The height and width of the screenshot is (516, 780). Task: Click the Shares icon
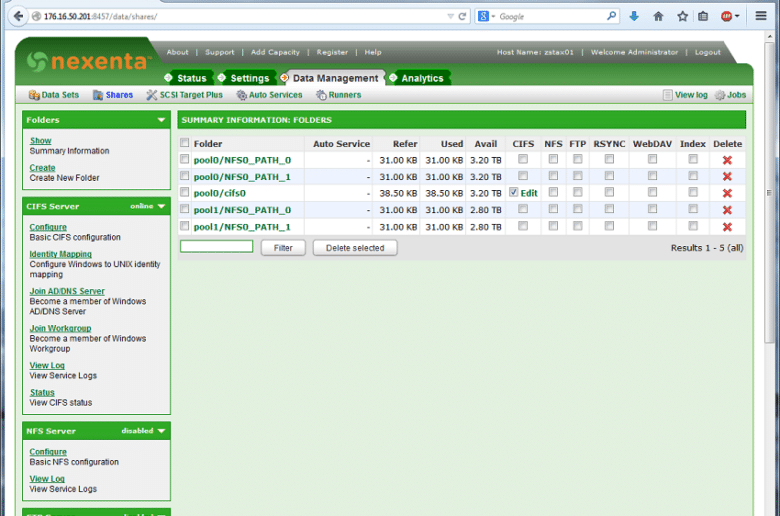98,95
